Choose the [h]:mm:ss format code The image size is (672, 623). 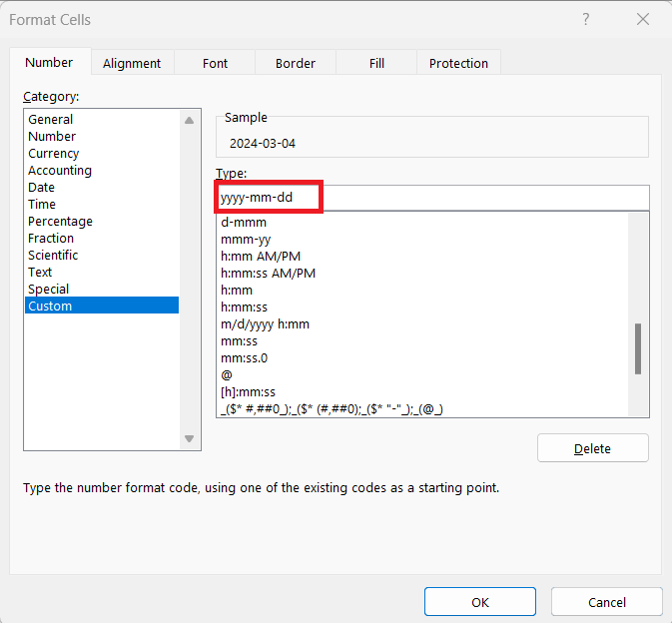tap(422, 392)
